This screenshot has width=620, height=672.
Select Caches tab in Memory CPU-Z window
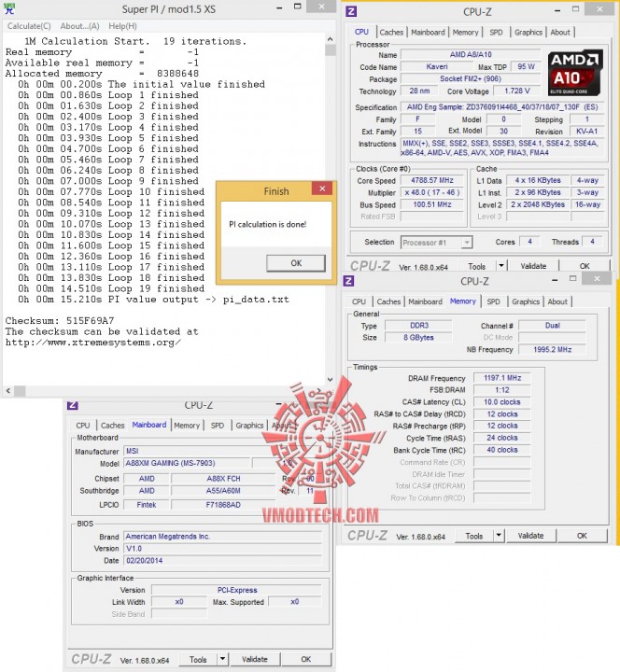(x=388, y=301)
